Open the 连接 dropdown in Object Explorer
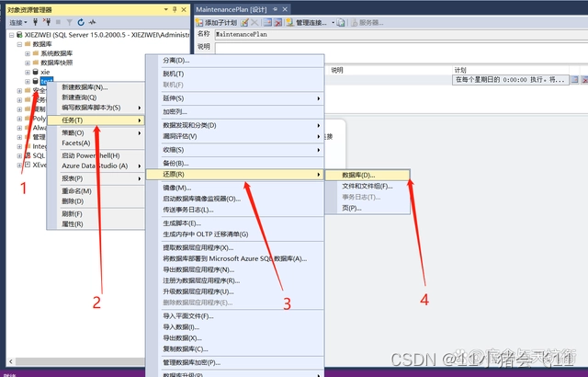This screenshot has width=588, height=377. pos(18,22)
